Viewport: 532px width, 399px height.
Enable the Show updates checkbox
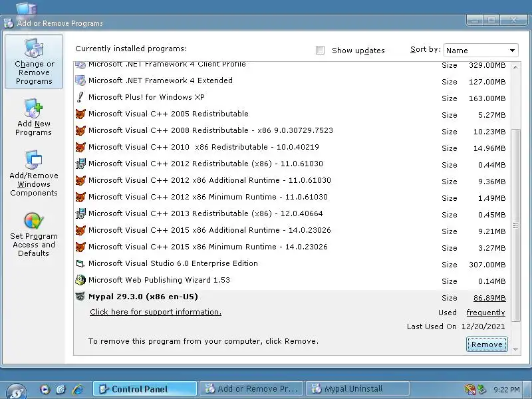[x=320, y=51]
